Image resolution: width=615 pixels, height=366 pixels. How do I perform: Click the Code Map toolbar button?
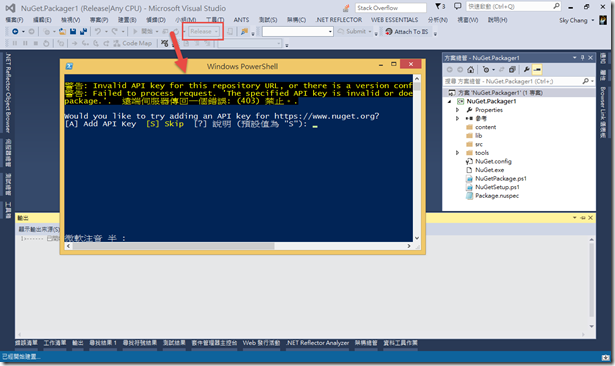click(133, 43)
